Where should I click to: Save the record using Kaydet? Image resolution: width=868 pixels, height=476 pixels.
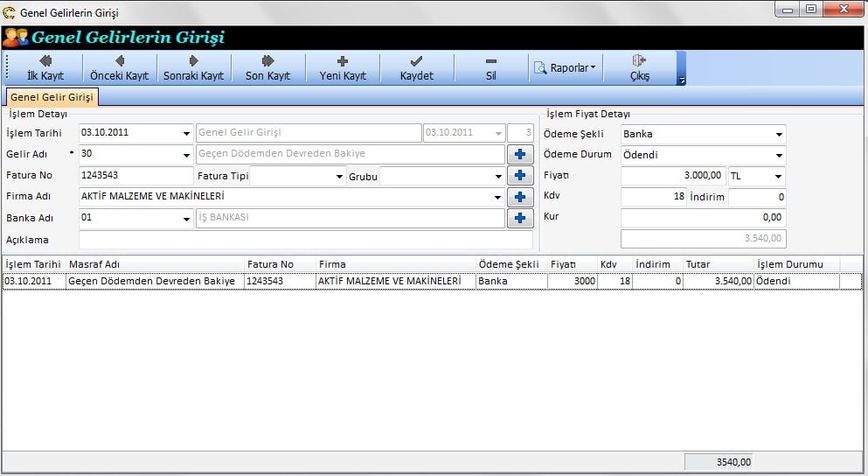click(417, 68)
